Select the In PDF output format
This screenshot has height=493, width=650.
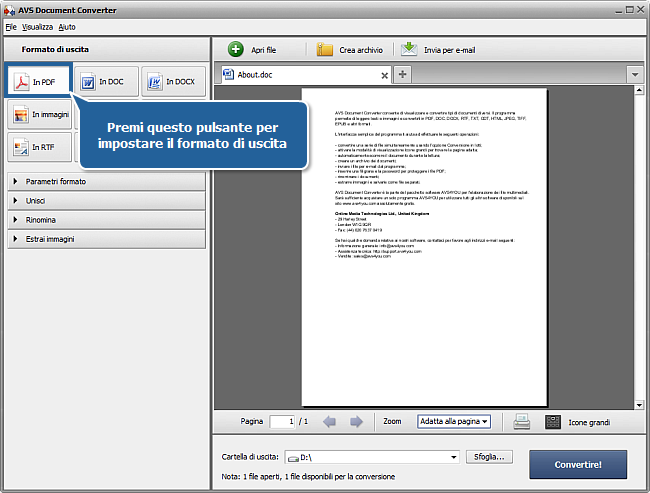point(38,80)
